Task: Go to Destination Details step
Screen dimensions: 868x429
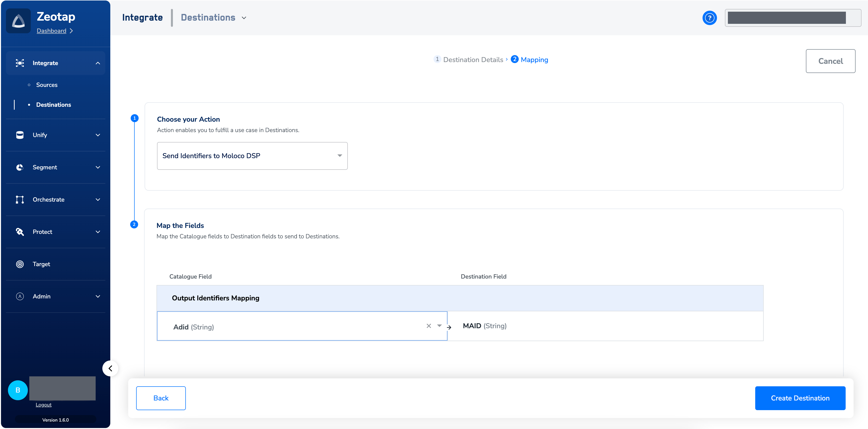Action: tap(468, 60)
